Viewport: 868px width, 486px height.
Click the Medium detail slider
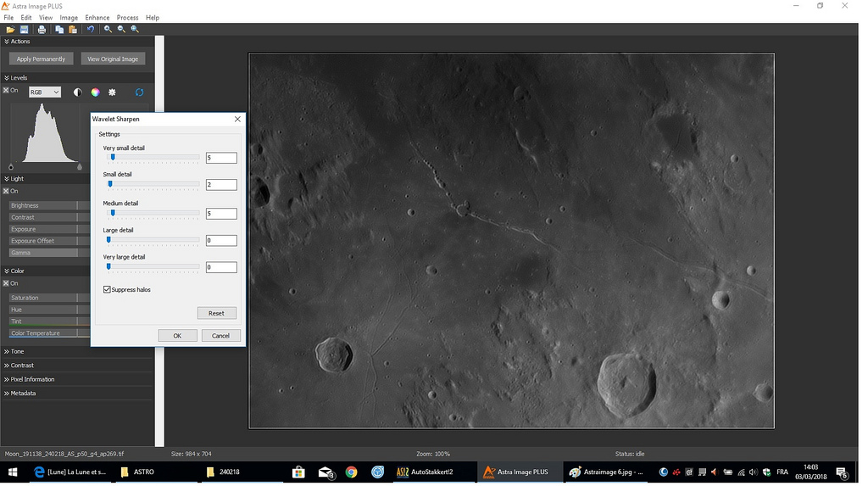coord(153,214)
